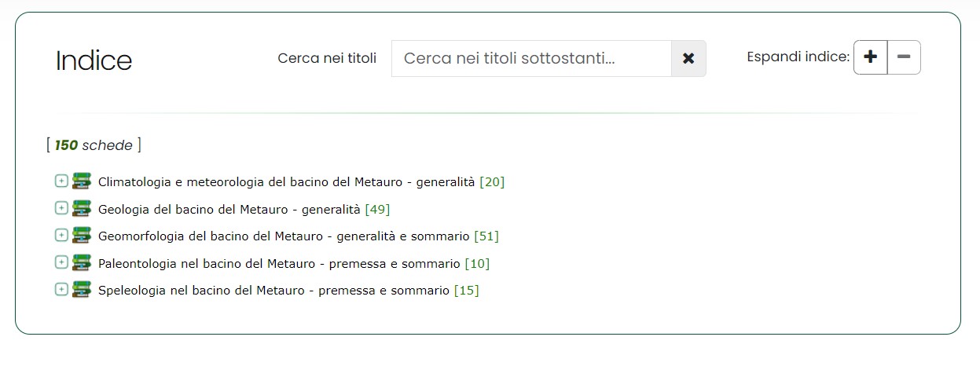Open Geologia del bacino del Metauro link

[x=229, y=210]
